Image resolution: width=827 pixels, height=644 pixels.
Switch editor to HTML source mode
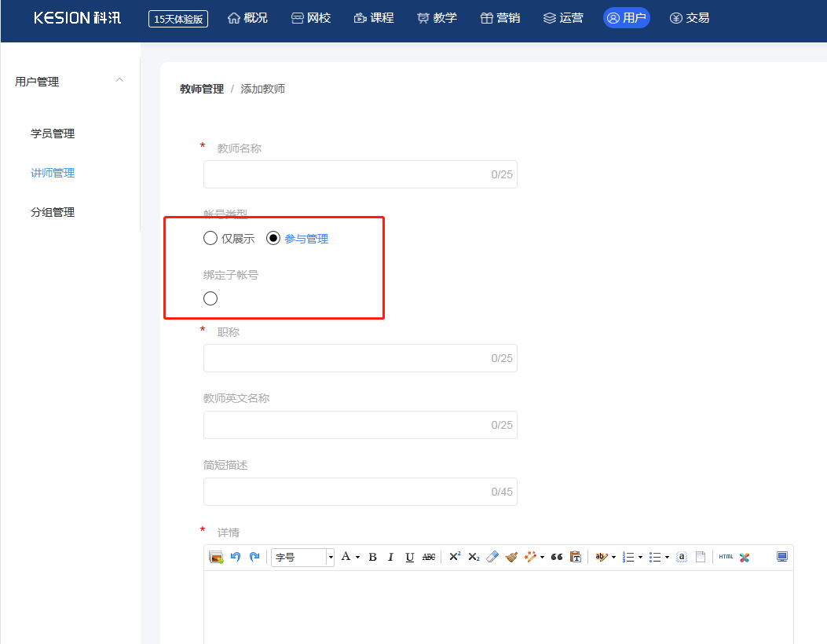pos(726,557)
